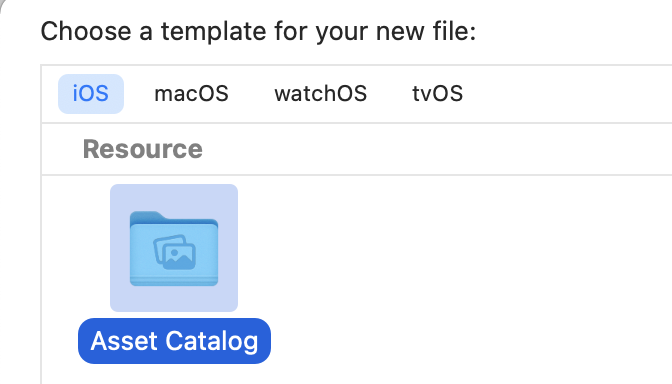This screenshot has width=672, height=384.
Task: Open the watchOS templates tab
Action: pos(321,94)
